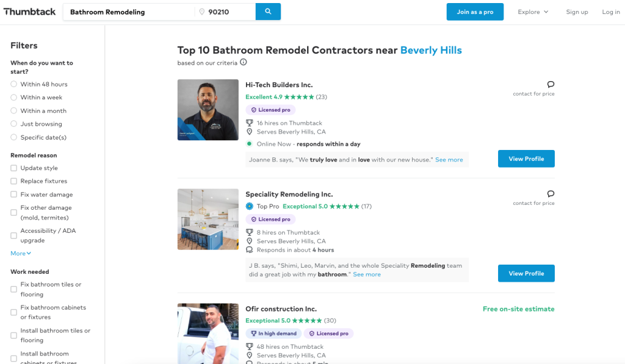Click the chat bubble icon for Speciality Remodeling
Screen dimensions: 625x364
(551, 193)
